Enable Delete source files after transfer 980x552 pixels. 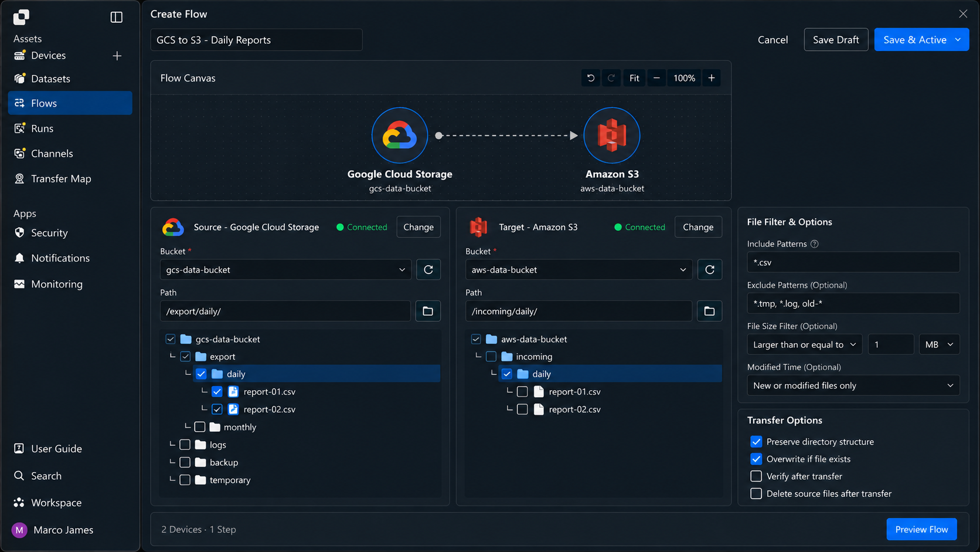pyautogui.click(x=756, y=494)
